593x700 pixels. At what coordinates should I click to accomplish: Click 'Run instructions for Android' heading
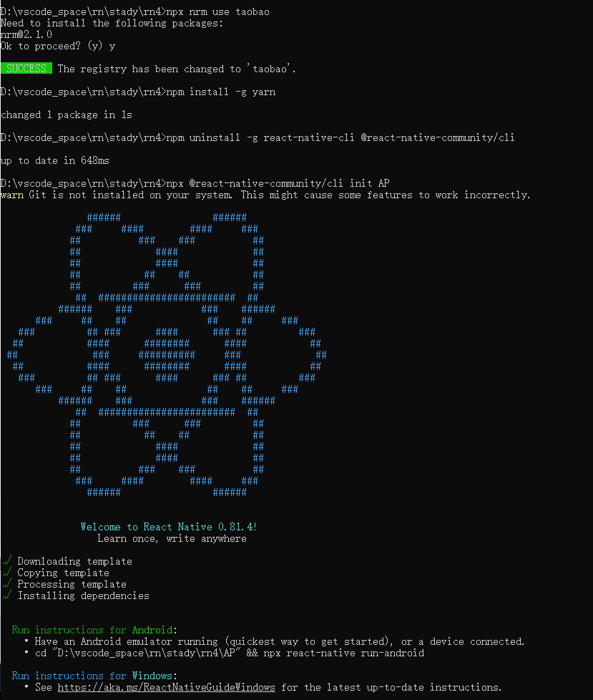tap(94, 630)
